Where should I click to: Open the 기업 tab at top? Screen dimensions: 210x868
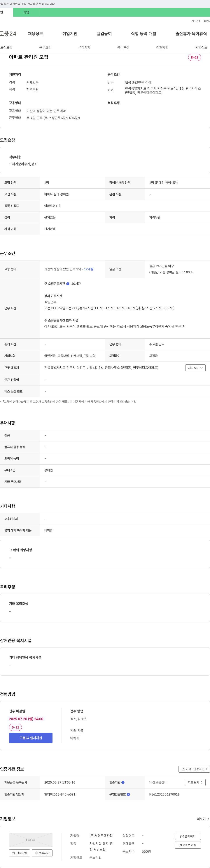[26, 12]
